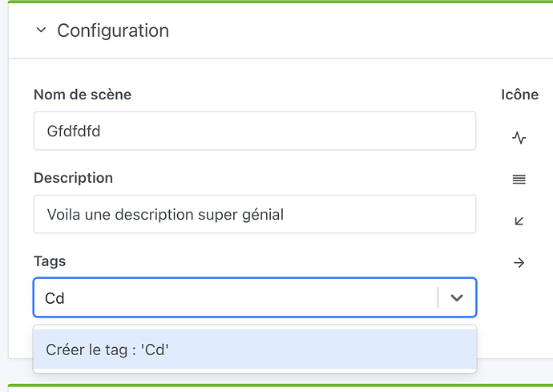The width and height of the screenshot is (553, 392).
Task: Click the "Nom de scène" label
Action: [83, 95]
